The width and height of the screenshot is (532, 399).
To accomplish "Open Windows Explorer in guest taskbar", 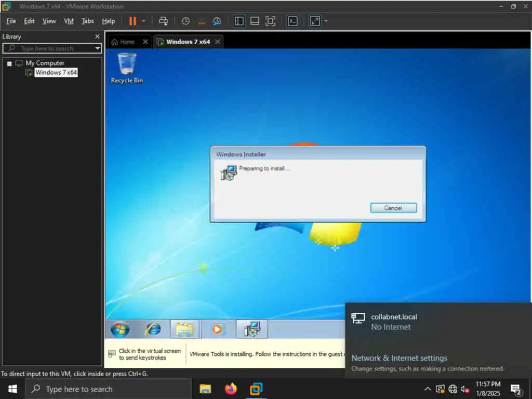I will click(184, 329).
